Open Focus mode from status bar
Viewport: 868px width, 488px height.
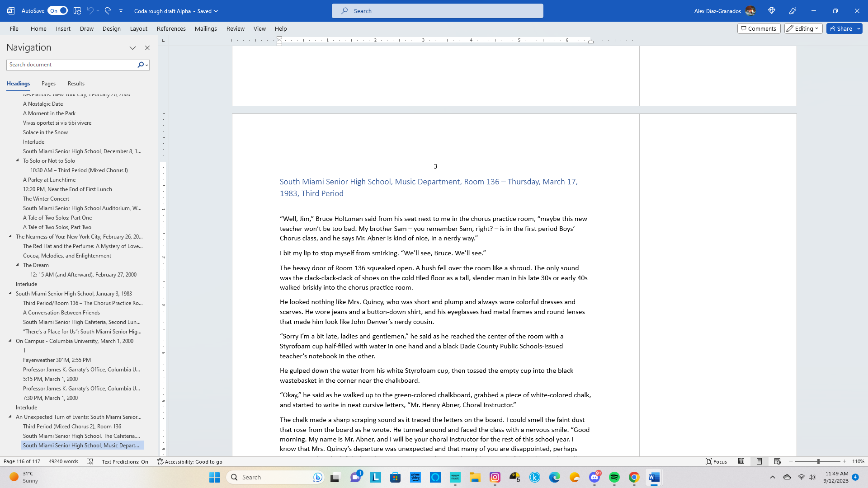coord(716,461)
